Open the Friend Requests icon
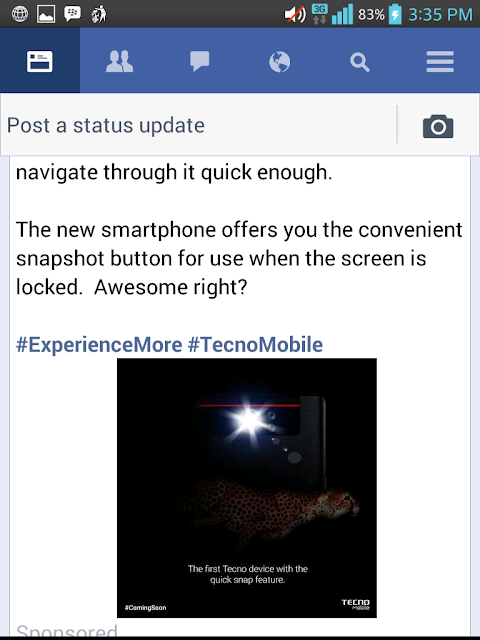 click(119, 62)
